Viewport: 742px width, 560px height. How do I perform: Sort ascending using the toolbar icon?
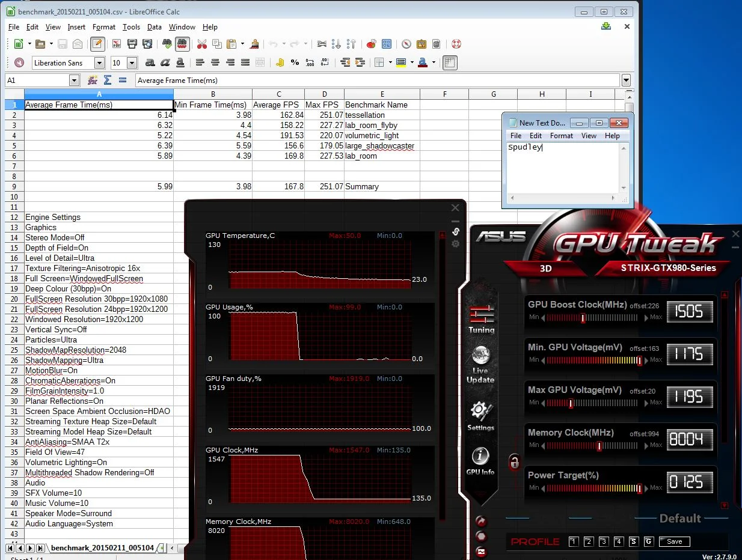337,44
